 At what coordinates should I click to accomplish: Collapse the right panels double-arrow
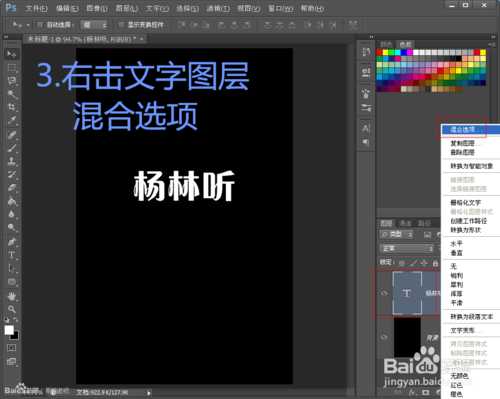pos(493,37)
